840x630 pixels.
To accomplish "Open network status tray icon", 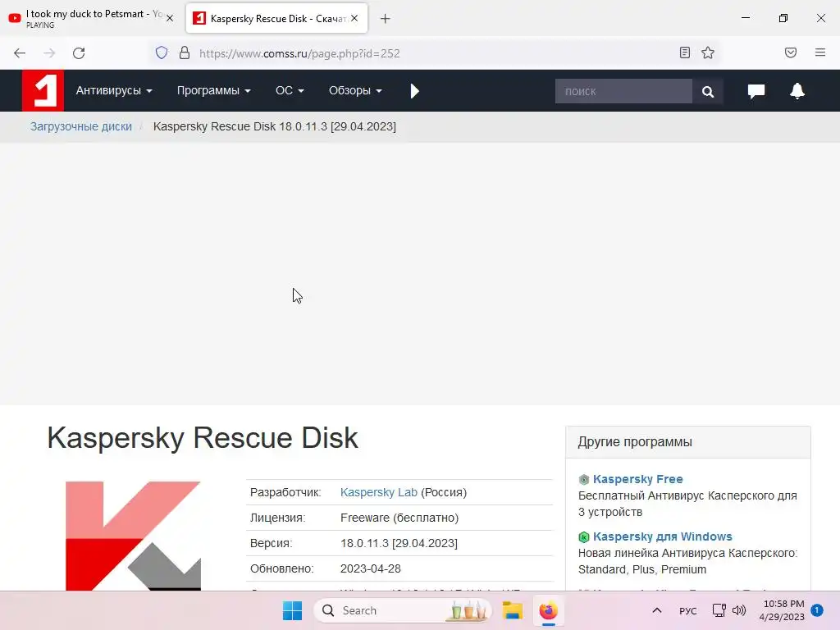I will click(719, 610).
